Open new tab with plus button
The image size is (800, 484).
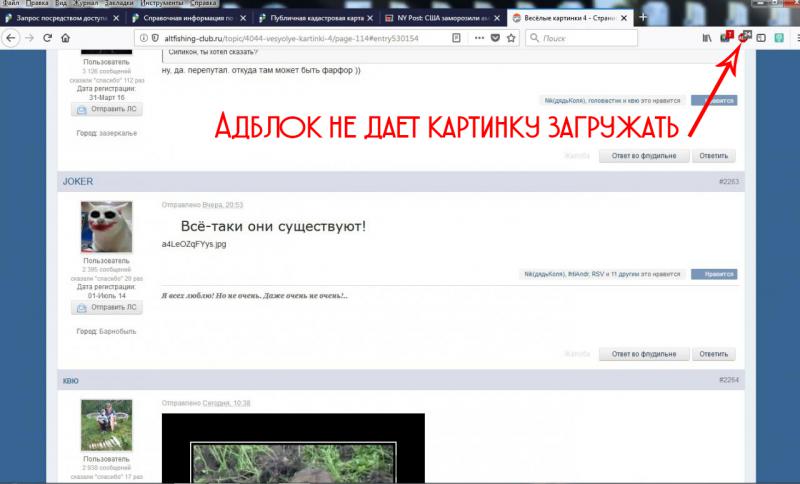click(642, 18)
